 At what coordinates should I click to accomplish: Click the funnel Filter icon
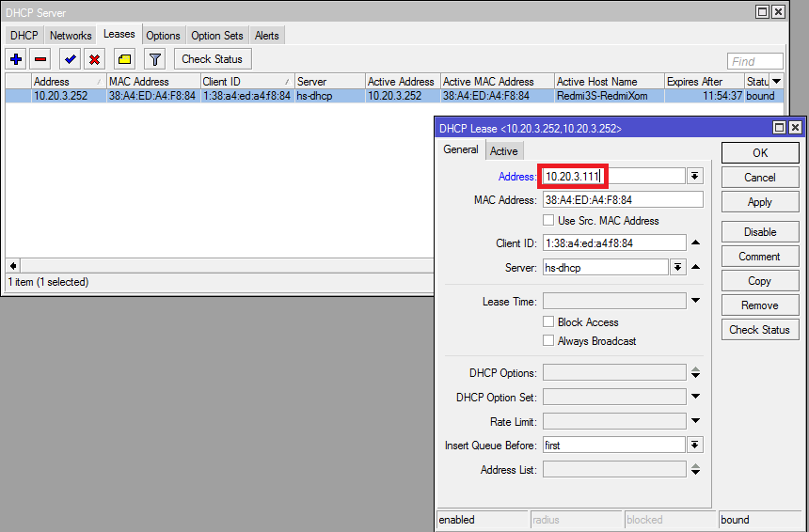pos(155,59)
